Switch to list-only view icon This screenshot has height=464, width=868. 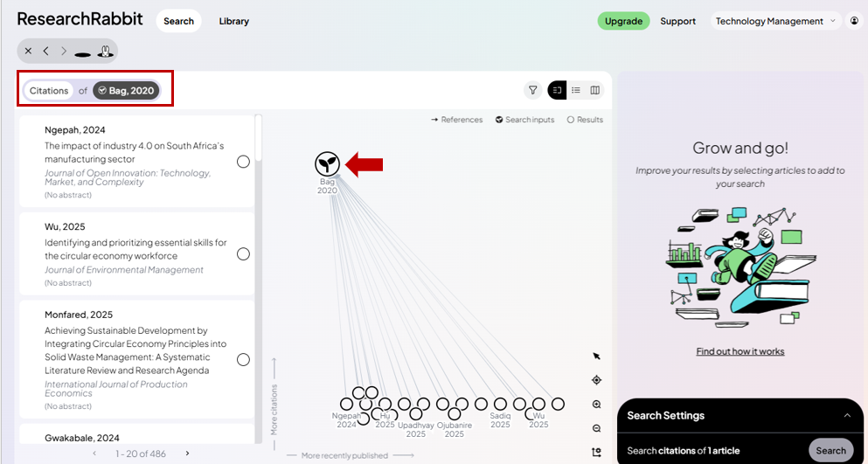click(x=576, y=90)
